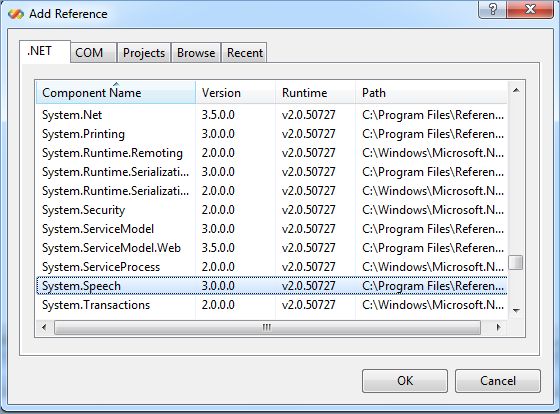Viewport: 560px width, 414px height.
Task: Confirm the selection with OK
Action: 405,381
